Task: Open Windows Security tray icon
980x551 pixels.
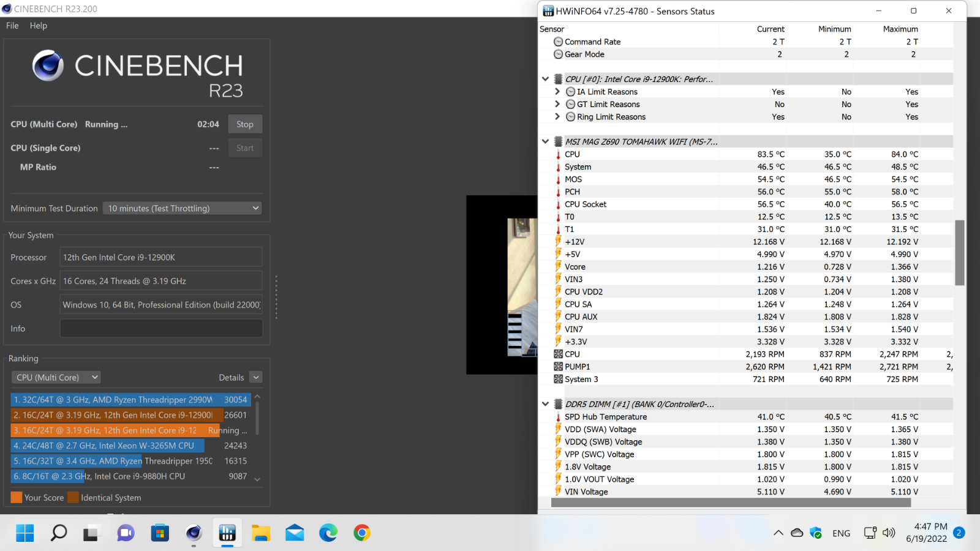Action: (x=816, y=533)
